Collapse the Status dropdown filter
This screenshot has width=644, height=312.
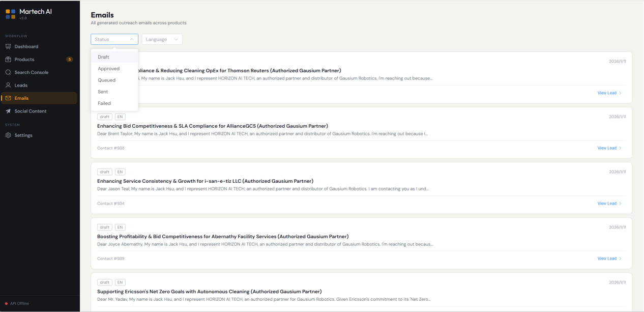coord(114,39)
